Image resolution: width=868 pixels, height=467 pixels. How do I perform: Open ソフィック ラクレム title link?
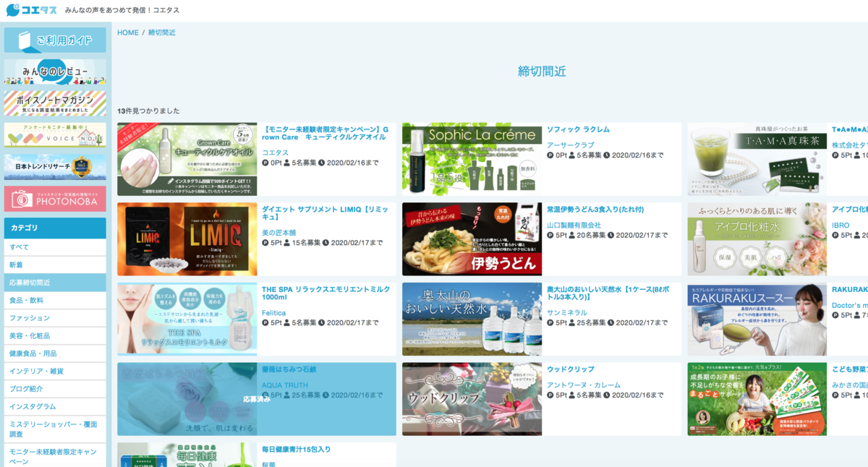[578, 129]
